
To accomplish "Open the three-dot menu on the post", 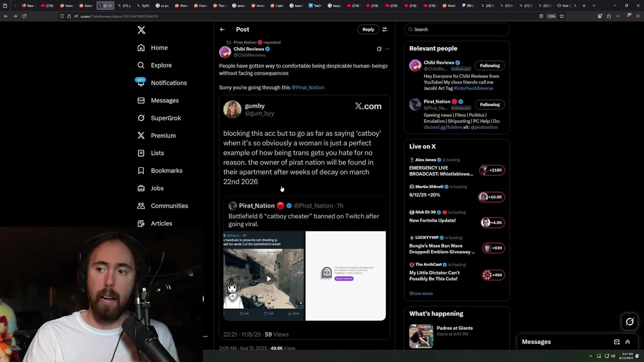I will pos(387,49).
